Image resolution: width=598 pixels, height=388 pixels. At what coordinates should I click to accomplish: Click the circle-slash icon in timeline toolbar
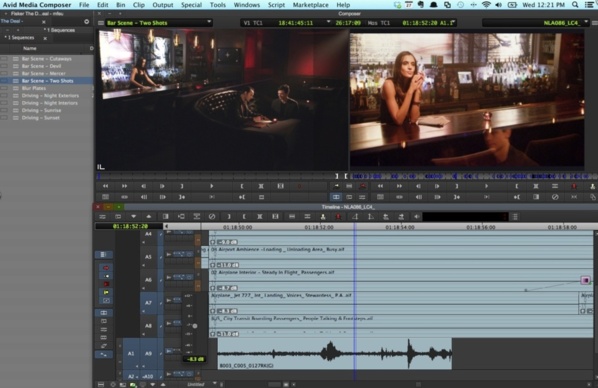212,217
